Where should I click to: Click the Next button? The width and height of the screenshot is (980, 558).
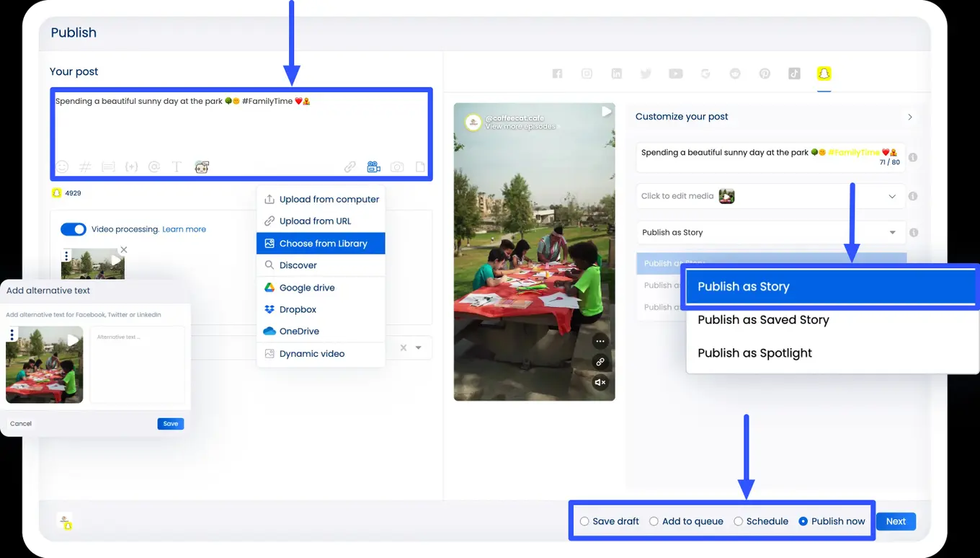coord(896,521)
